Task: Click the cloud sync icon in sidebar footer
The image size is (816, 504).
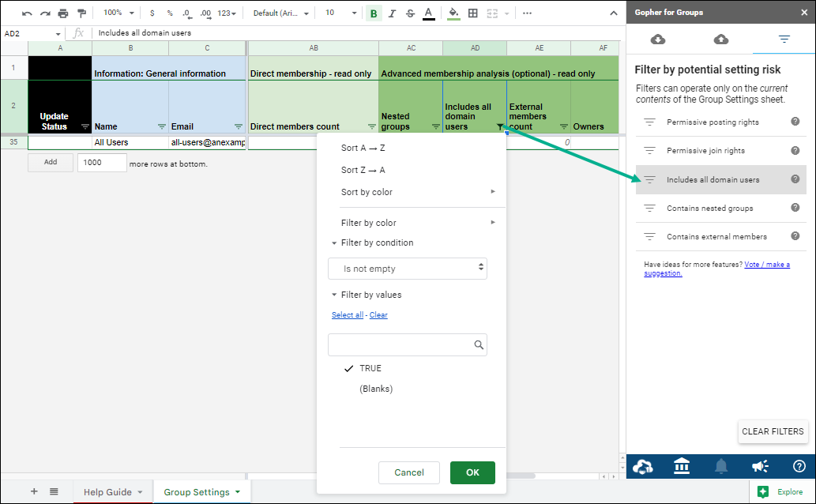Action: [643, 467]
